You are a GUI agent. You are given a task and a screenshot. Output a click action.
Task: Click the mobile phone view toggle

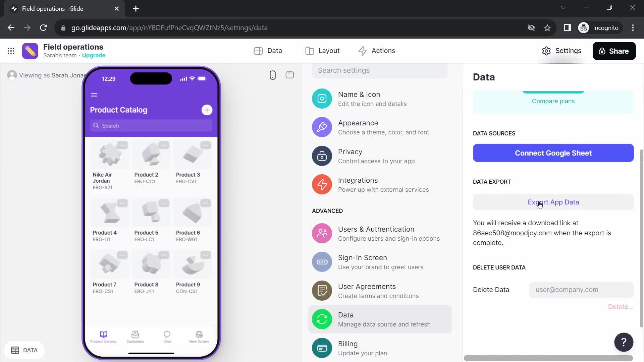(x=273, y=75)
